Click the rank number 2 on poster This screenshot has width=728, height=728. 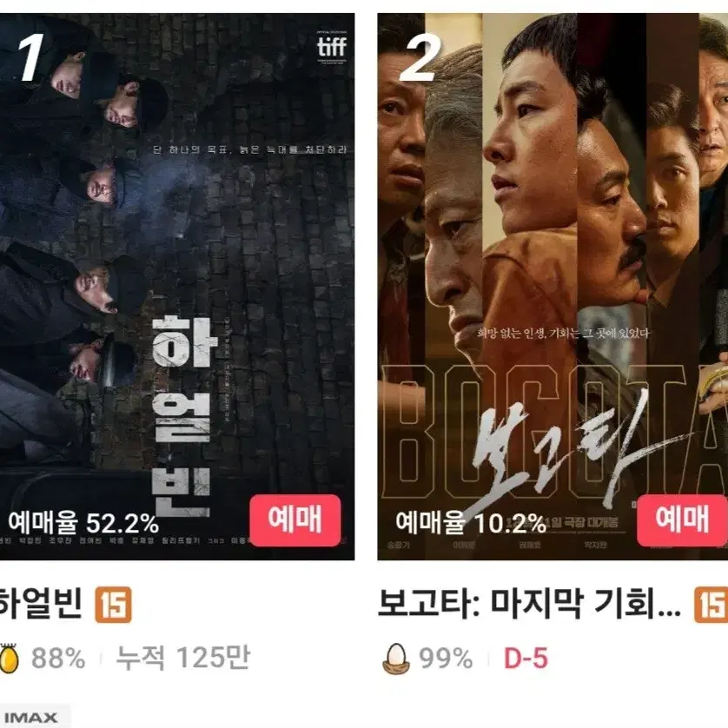[420, 58]
